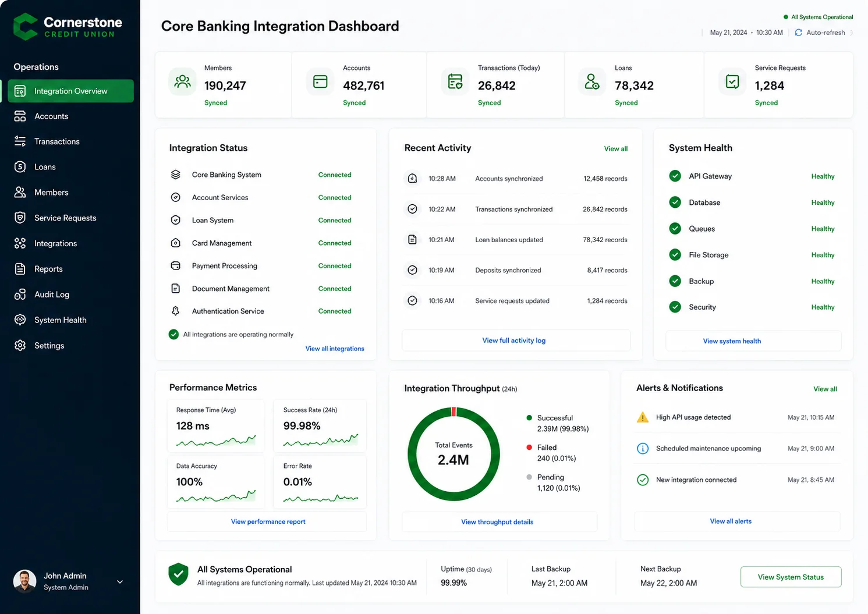Click the Service Requests card icon
The image size is (868, 614).
tap(732, 81)
